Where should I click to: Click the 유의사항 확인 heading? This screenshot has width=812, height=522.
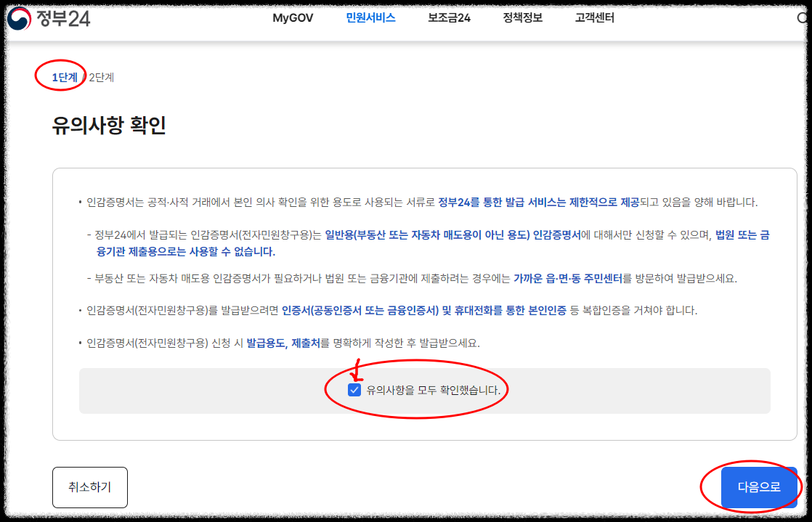(109, 126)
